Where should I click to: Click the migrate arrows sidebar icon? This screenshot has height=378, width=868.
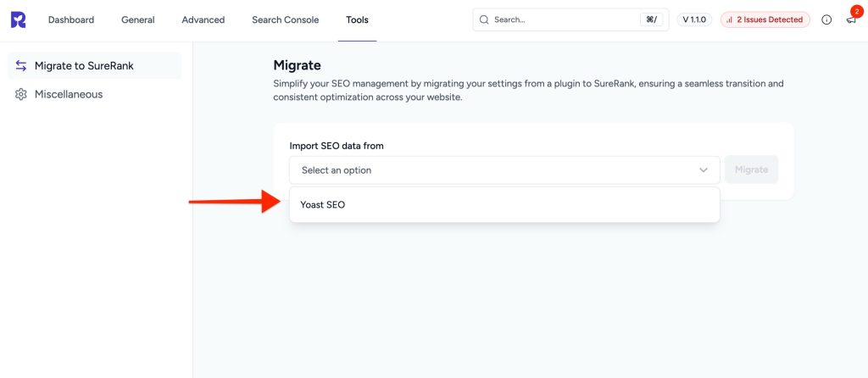click(x=21, y=66)
